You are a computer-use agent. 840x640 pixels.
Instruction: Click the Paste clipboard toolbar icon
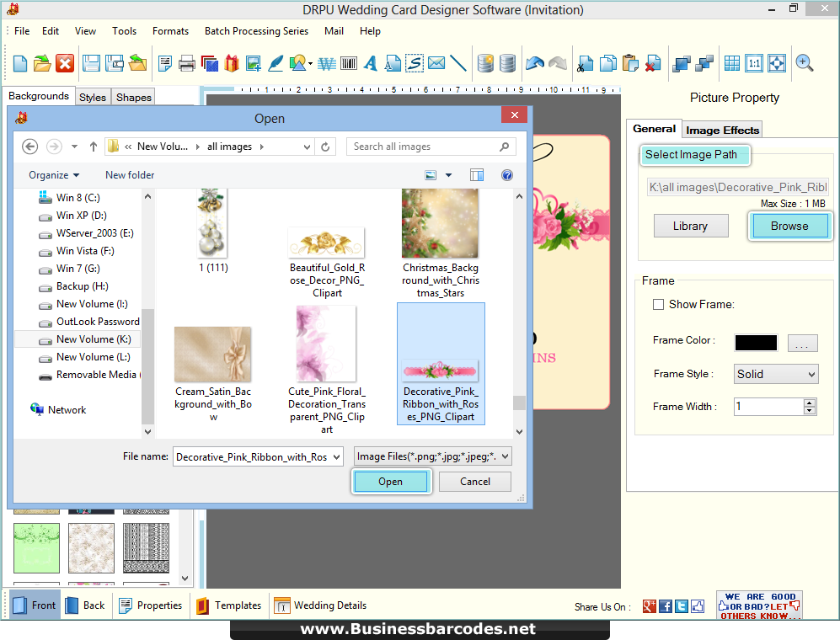(x=630, y=63)
